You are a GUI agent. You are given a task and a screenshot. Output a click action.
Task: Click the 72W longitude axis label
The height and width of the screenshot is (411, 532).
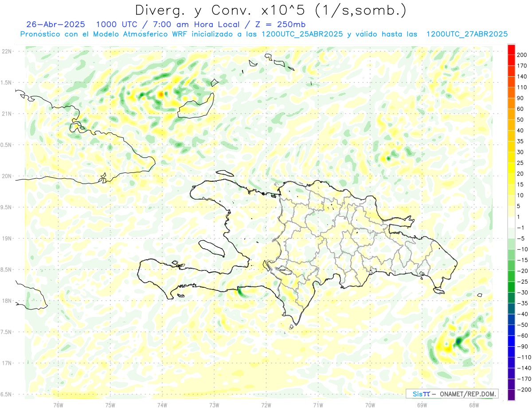(266, 405)
